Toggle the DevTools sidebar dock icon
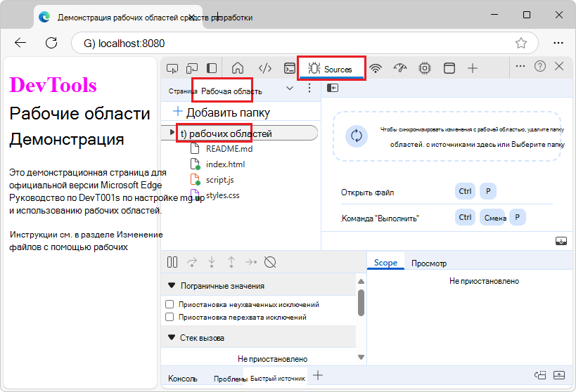The image size is (576, 392). (x=212, y=68)
